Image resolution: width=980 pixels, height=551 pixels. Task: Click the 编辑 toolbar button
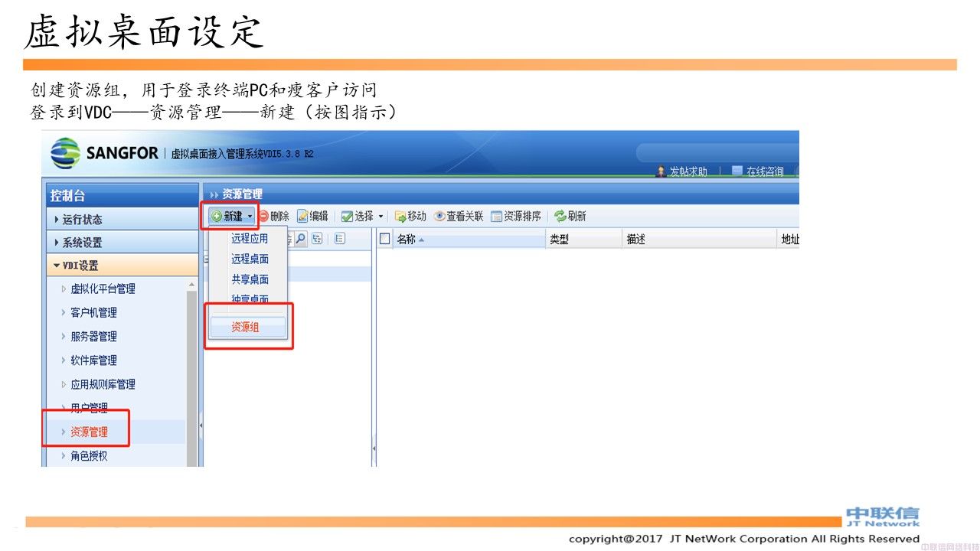coord(312,217)
